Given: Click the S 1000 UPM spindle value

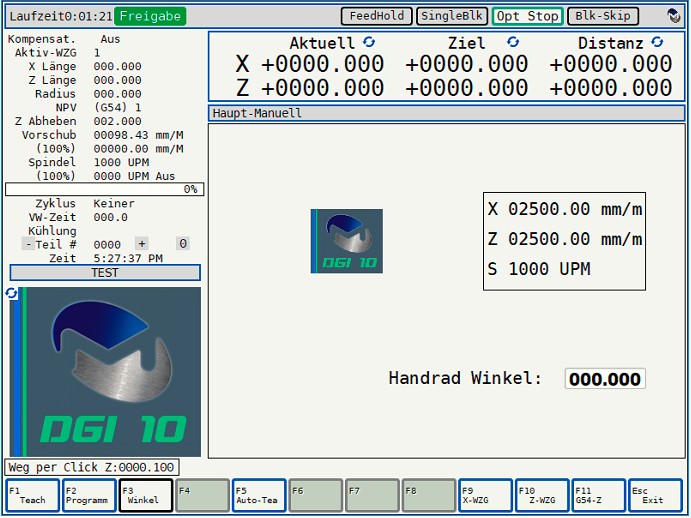Looking at the screenshot, I should [x=539, y=269].
